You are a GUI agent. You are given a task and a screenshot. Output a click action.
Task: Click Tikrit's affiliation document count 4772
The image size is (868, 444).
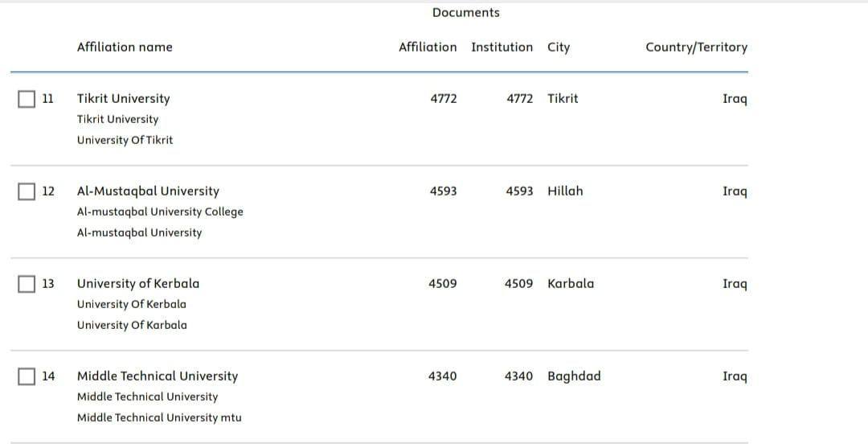[444, 99]
